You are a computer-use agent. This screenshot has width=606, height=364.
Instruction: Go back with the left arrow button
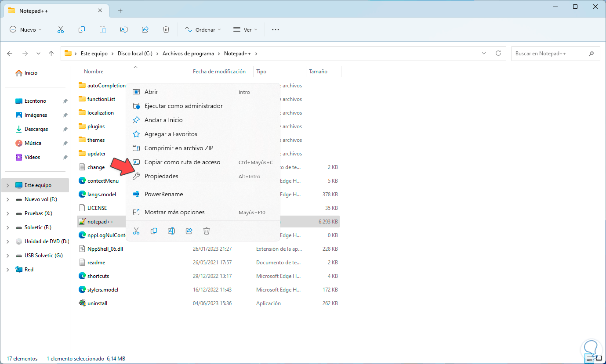coord(10,54)
